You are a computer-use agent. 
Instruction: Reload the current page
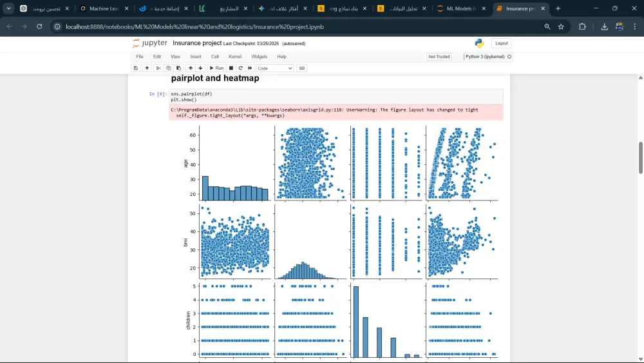pos(39,26)
